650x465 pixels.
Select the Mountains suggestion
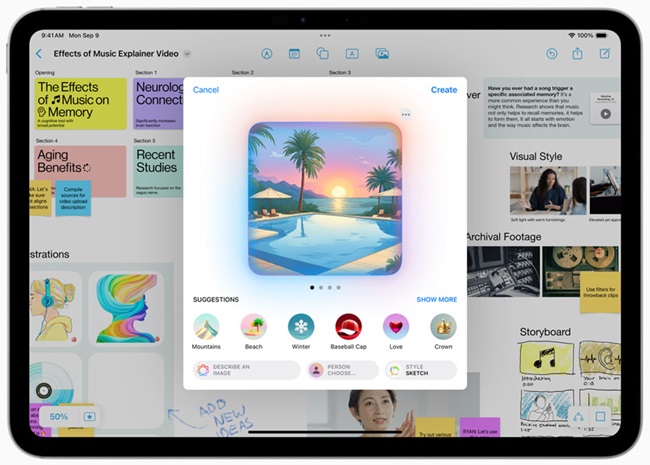click(206, 327)
